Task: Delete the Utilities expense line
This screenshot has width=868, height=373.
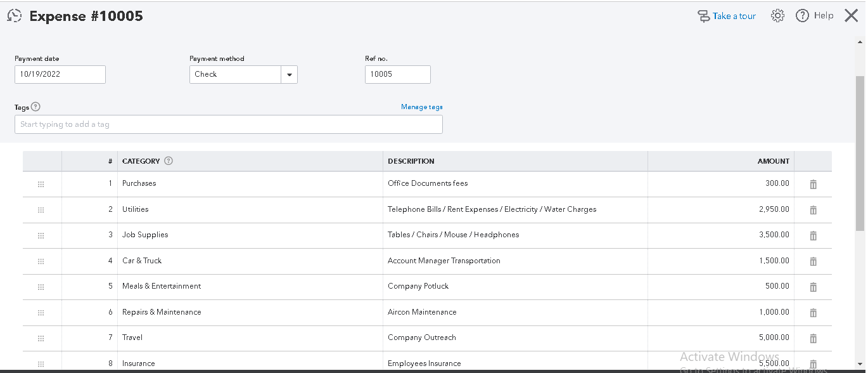Action: 814,210
